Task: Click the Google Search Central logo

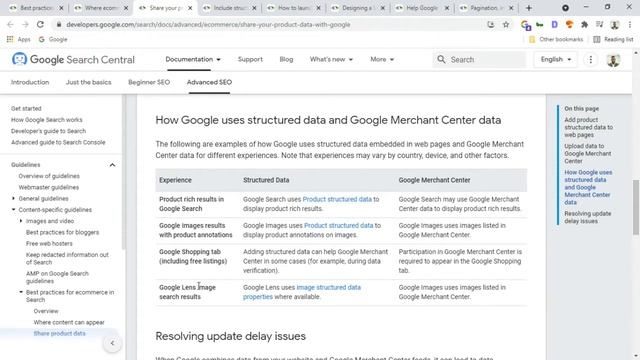Action: pos(73,60)
